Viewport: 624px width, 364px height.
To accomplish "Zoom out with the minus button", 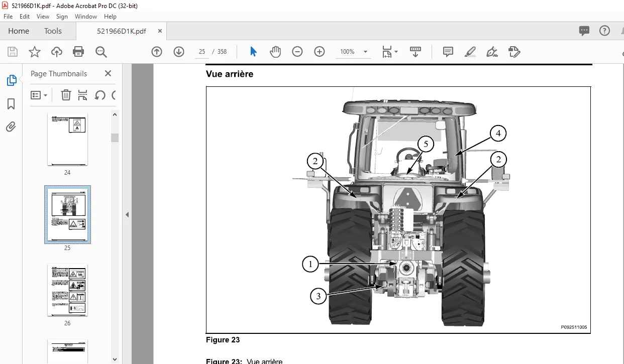I will coord(297,52).
